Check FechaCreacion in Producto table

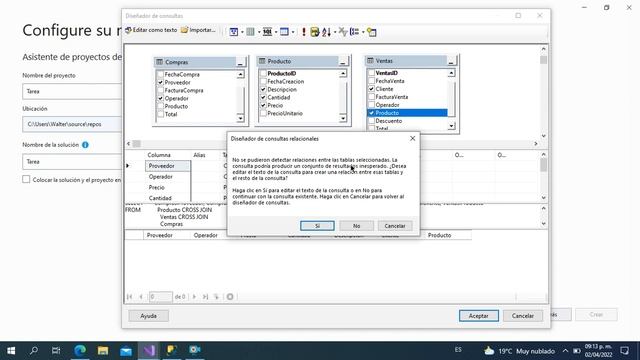(x=263, y=81)
